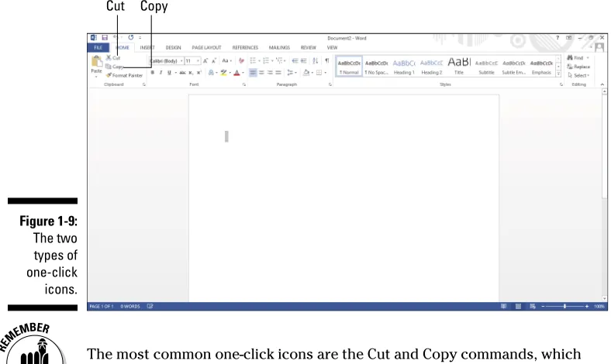Image resolution: width=611 pixels, height=364 pixels.
Task: Toggle Italic formatting
Action: coord(161,72)
